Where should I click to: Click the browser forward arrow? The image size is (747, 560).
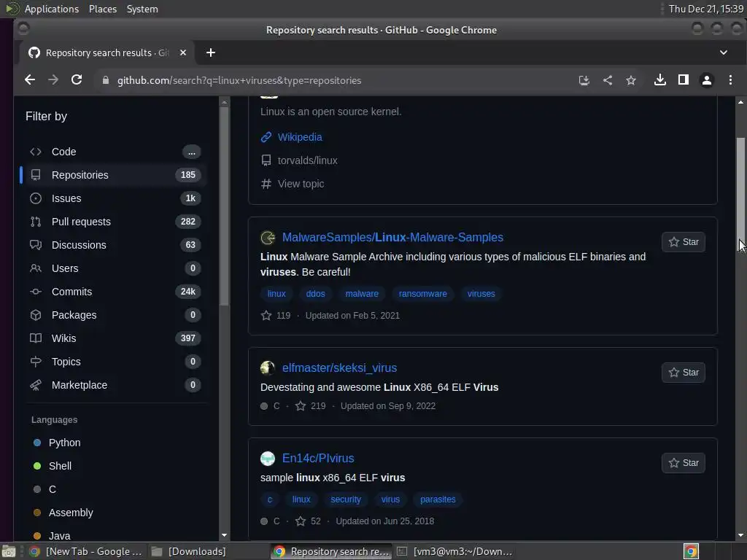point(53,80)
